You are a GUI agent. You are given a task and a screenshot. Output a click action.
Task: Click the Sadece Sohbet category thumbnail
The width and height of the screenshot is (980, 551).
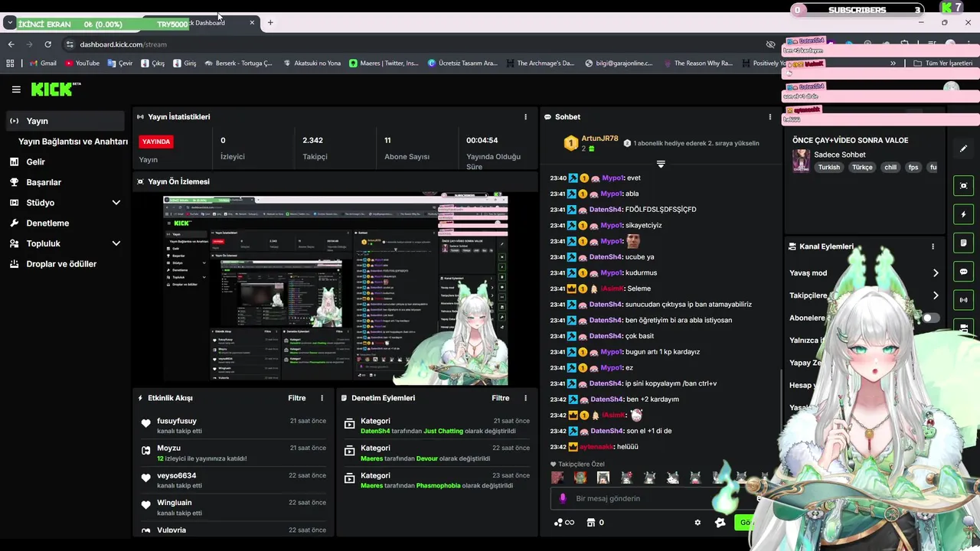tap(801, 161)
